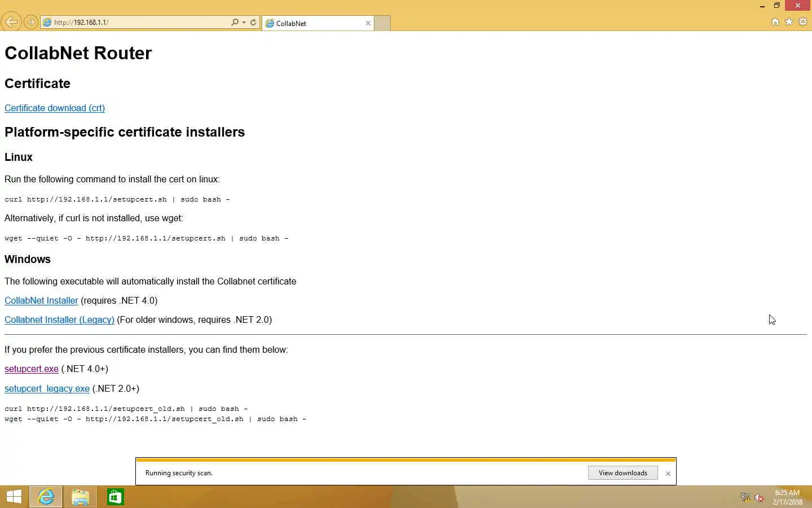Click the curl setupcert.sh command text

tap(117, 199)
